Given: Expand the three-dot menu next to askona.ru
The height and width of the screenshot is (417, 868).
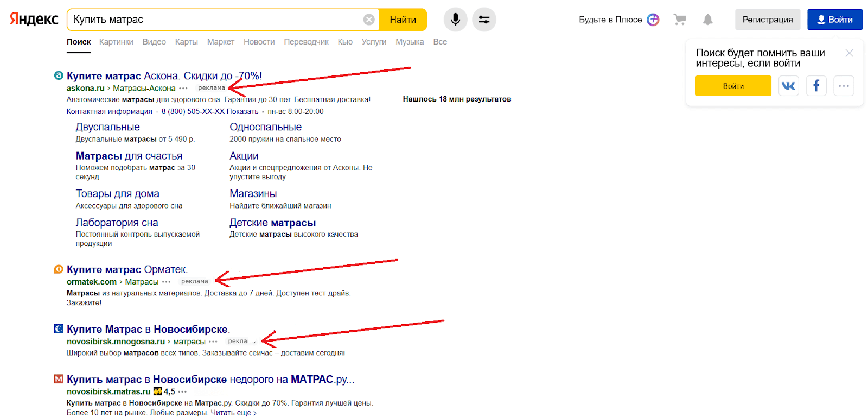Looking at the screenshot, I should pyautogui.click(x=183, y=88).
